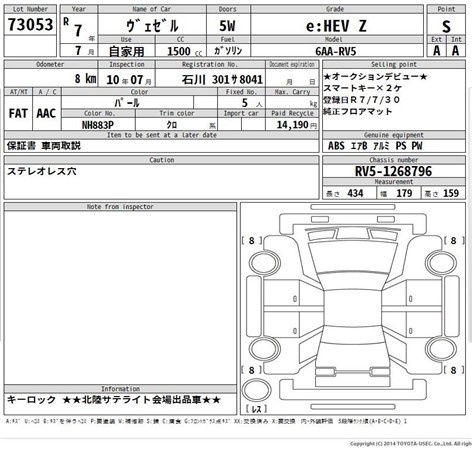
Task: Click the model code 6AA-RV5
Action: 336,51
